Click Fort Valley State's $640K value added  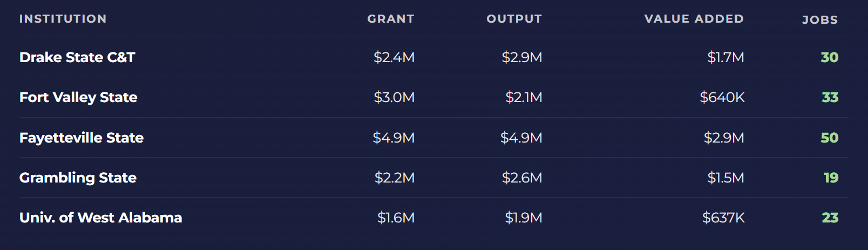click(x=722, y=97)
